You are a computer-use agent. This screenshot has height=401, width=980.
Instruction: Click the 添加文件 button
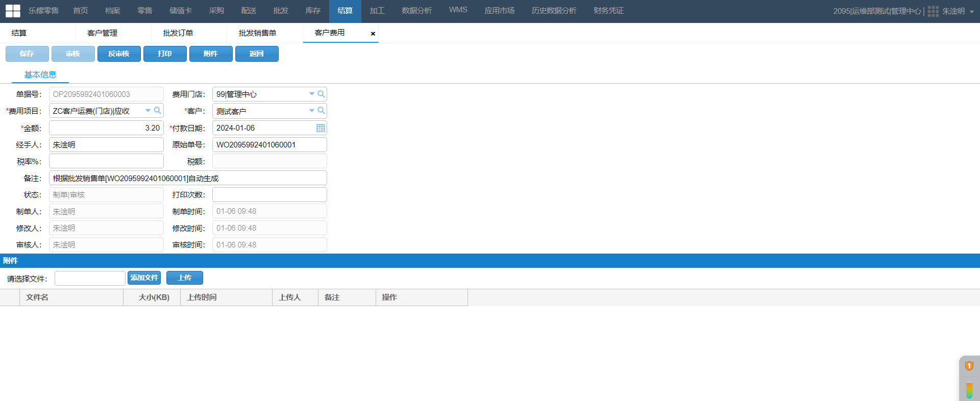[144, 278]
